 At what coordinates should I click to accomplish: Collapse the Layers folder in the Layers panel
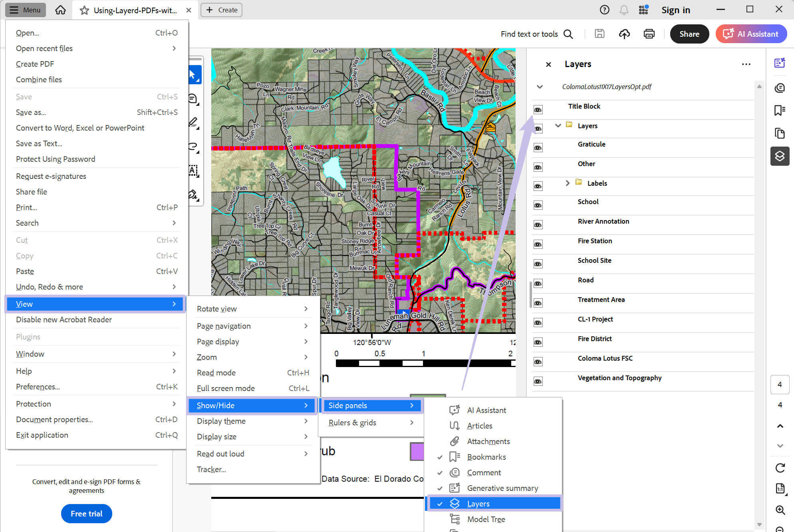coord(558,125)
